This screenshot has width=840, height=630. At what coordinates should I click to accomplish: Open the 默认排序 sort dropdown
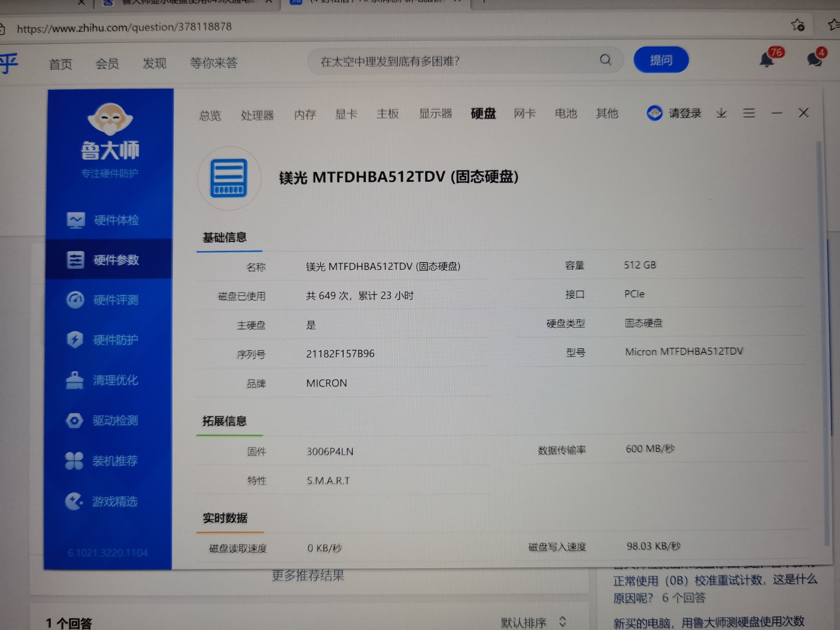pos(533,623)
